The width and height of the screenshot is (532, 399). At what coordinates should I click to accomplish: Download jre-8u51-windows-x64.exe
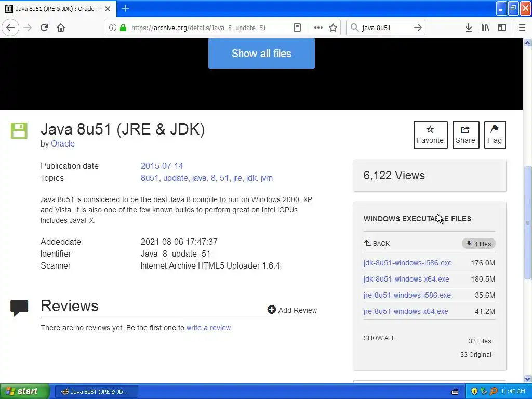coord(405,311)
